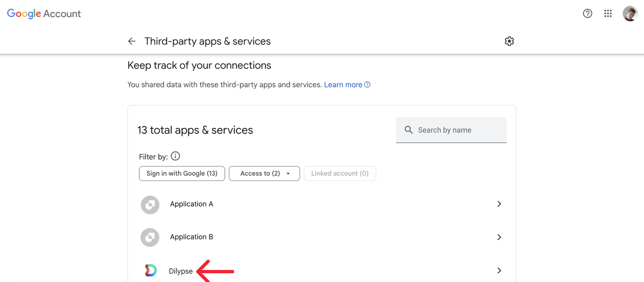Expand Dilypse with its right chevron
Image resolution: width=644 pixels, height=282 pixels.
(499, 270)
